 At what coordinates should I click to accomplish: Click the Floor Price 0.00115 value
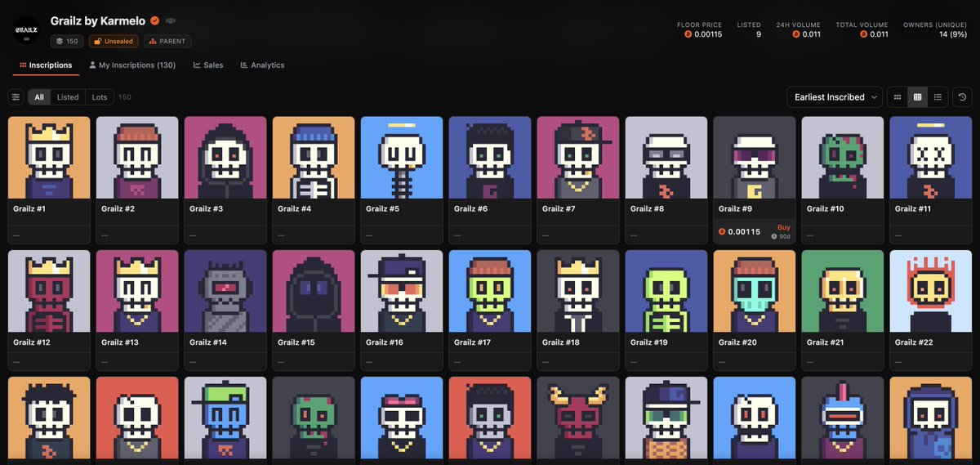tap(704, 34)
